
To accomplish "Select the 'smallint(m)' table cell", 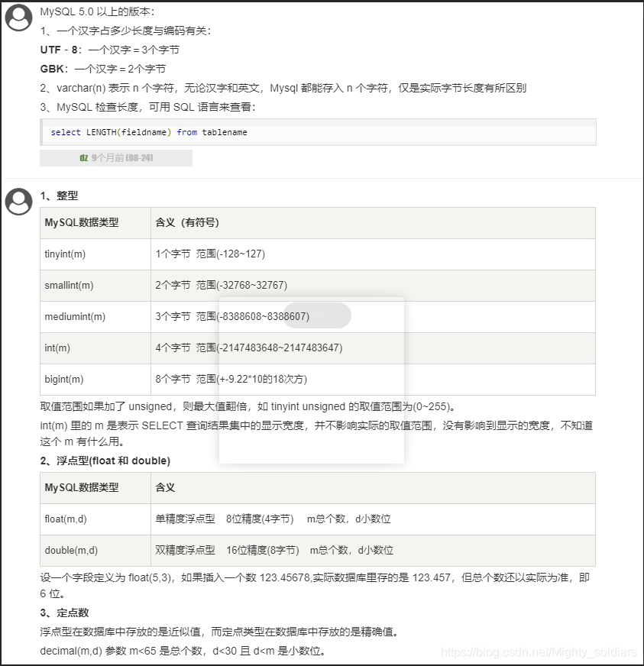I will point(95,286).
